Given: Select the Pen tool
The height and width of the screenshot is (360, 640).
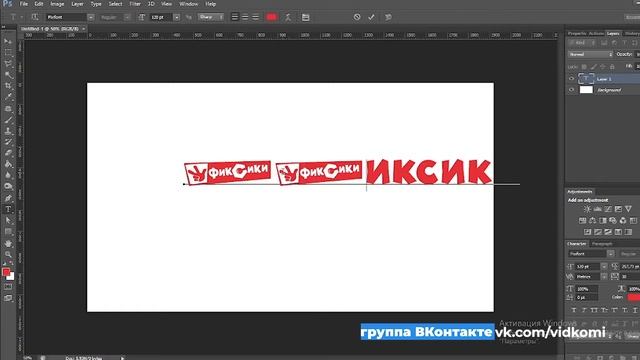Looking at the screenshot, I should 8,198.
